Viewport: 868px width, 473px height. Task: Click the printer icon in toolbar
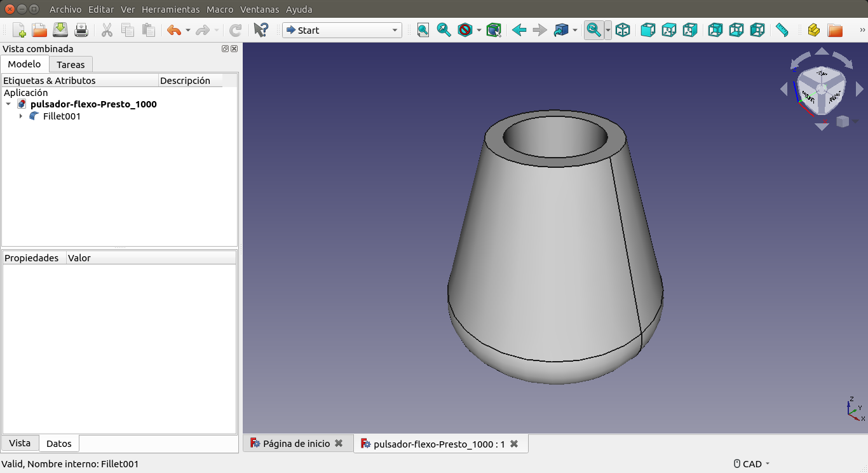point(81,30)
